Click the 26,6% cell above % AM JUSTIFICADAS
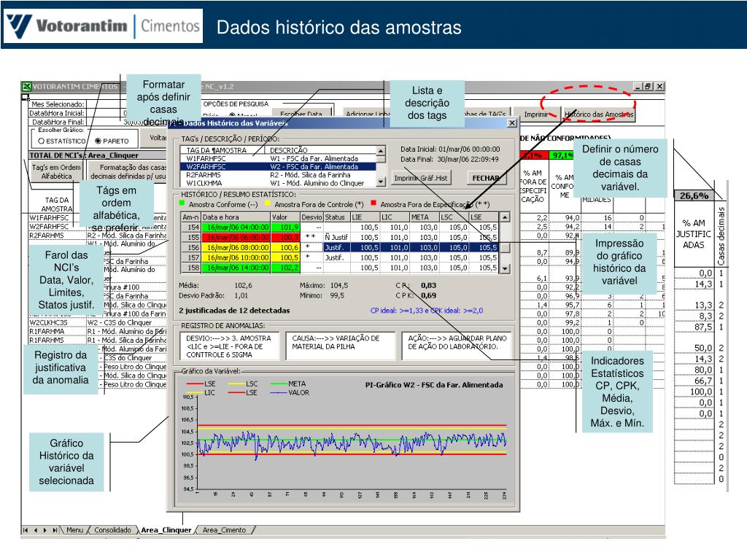The image size is (747, 560). [x=694, y=195]
